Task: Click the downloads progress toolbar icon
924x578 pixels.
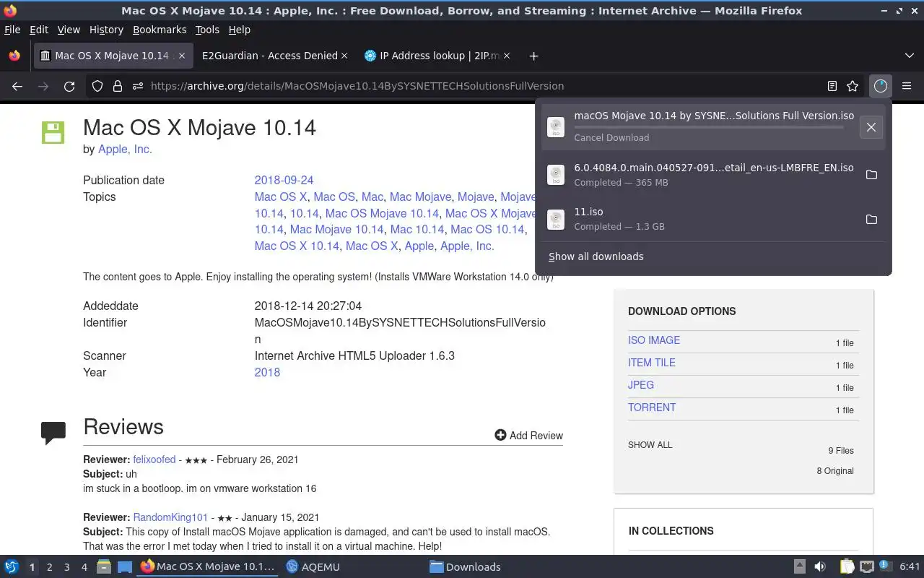Action: point(880,86)
